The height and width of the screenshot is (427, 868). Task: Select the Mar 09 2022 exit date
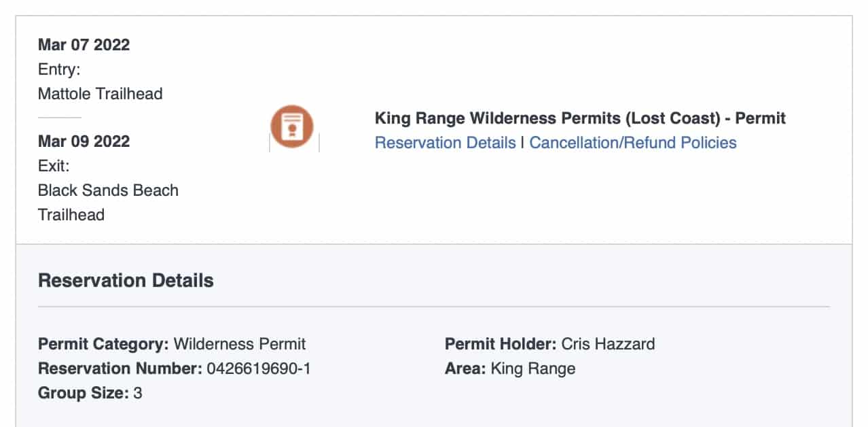point(84,141)
